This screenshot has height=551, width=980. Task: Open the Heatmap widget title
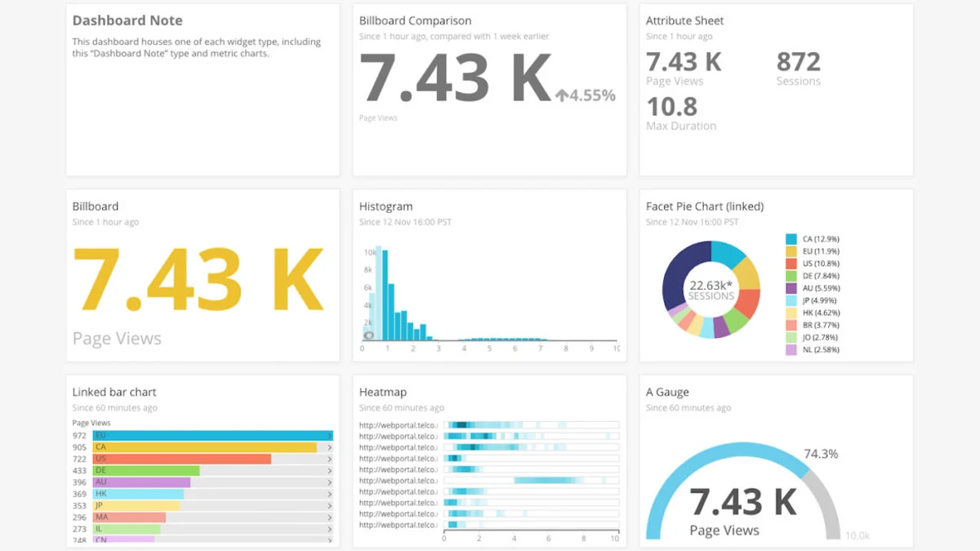pyautogui.click(x=382, y=393)
